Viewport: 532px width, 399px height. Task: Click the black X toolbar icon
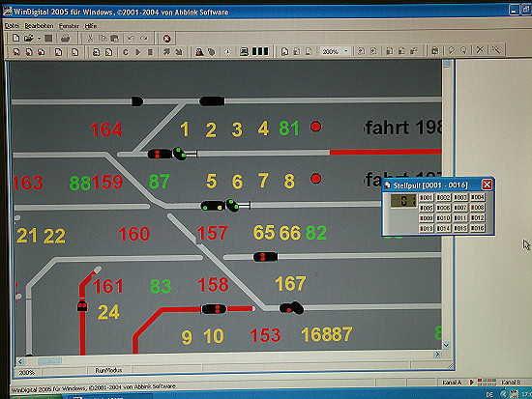tap(480, 50)
